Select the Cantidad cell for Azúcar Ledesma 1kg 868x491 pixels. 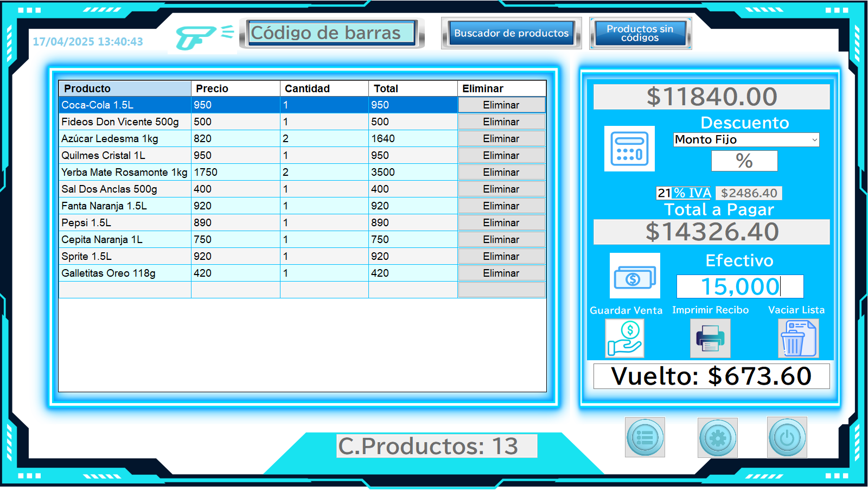324,139
